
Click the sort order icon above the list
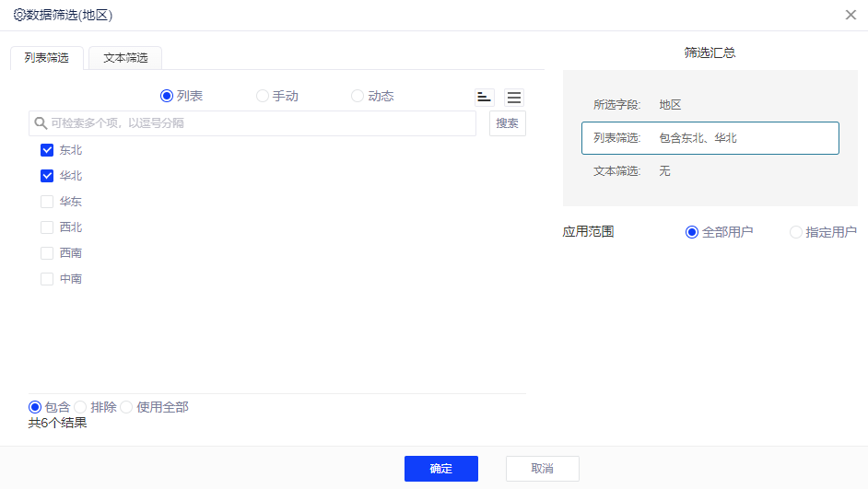(x=485, y=97)
